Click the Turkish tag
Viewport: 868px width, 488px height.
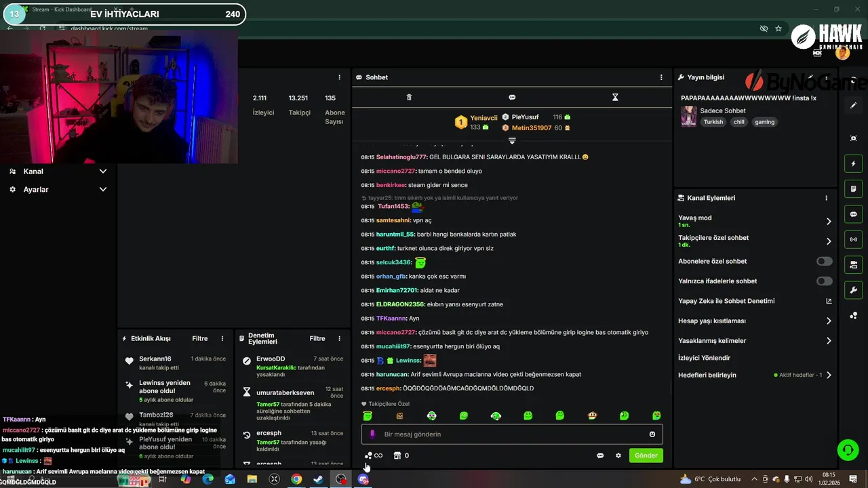point(713,122)
